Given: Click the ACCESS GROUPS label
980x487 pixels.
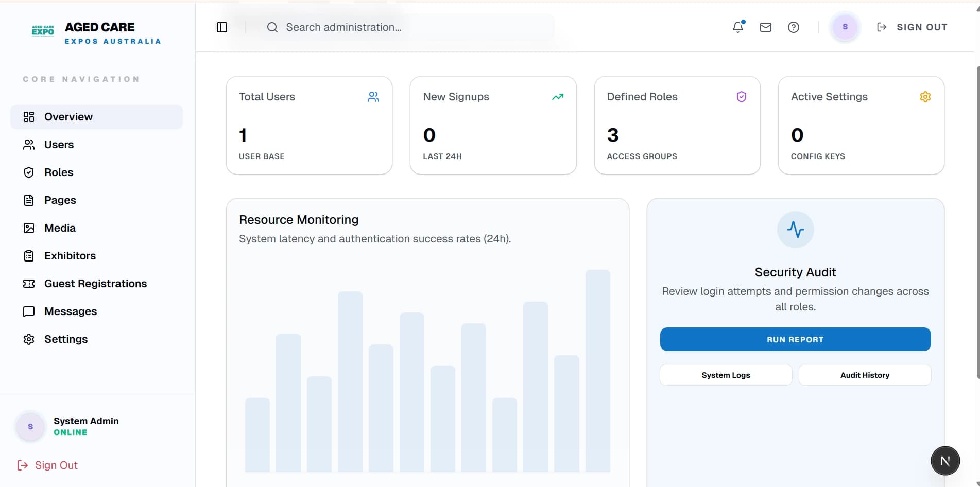Looking at the screenshot, I should [x=642, y=156].
